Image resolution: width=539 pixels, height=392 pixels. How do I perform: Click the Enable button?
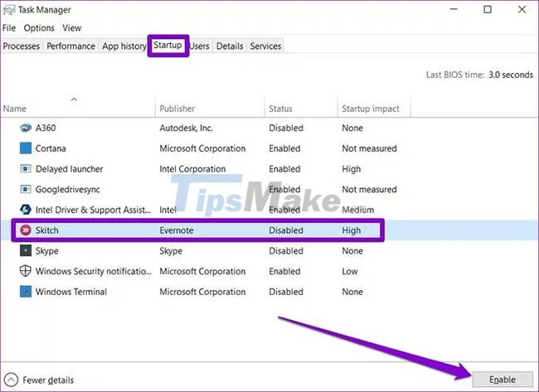[x=503, y=380]
